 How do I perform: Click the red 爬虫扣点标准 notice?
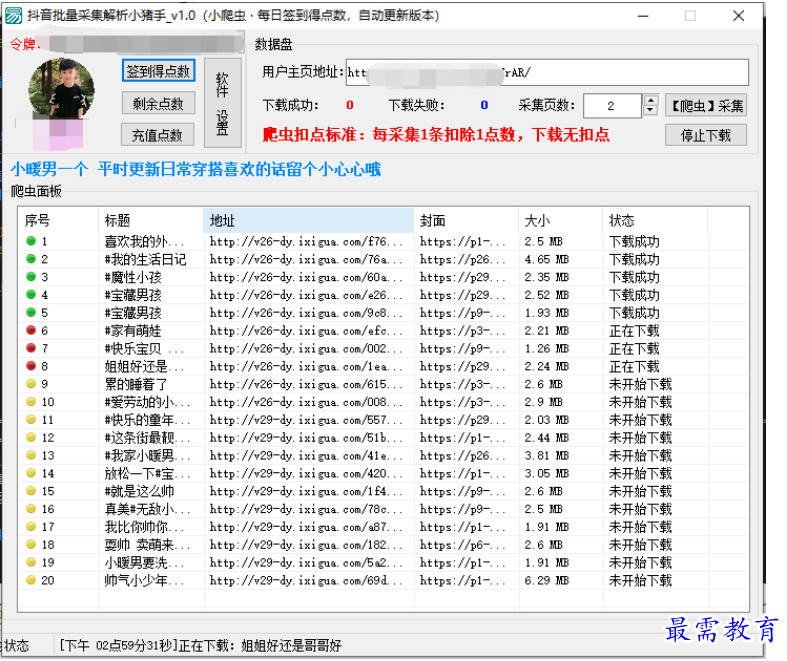(x=436, y=135)
